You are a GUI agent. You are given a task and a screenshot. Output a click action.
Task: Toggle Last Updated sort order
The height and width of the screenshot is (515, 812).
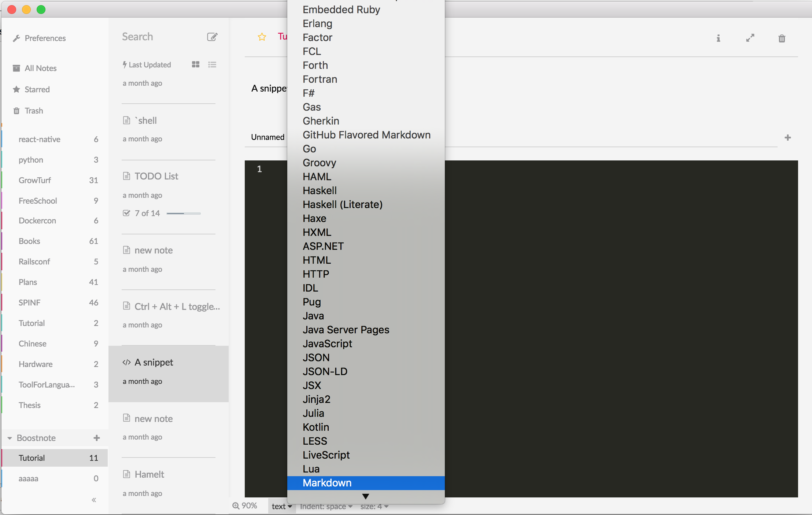coord(147,64)
